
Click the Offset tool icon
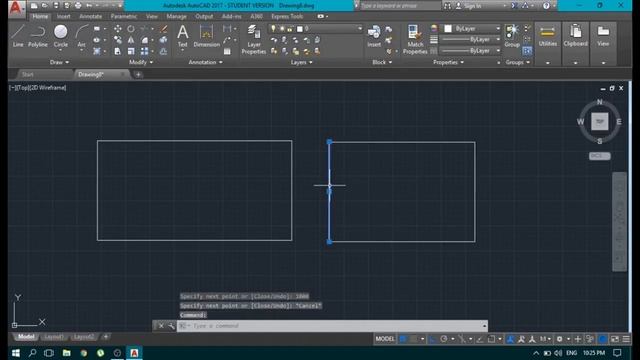pos(164,51)
